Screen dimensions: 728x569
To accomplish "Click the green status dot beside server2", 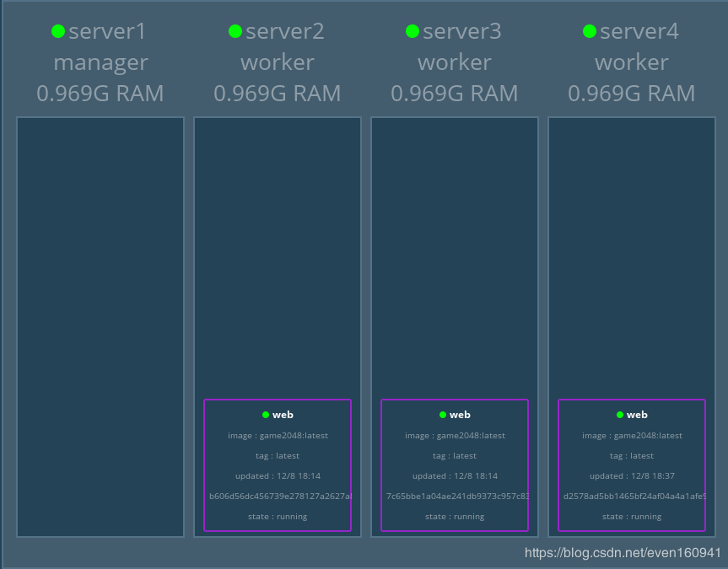I will 235,31.
